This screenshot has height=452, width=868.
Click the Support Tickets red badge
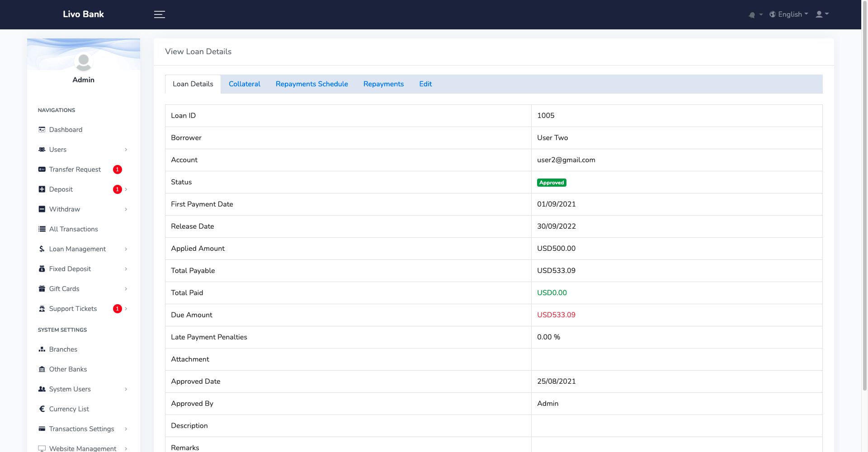(x=118, y=309)
